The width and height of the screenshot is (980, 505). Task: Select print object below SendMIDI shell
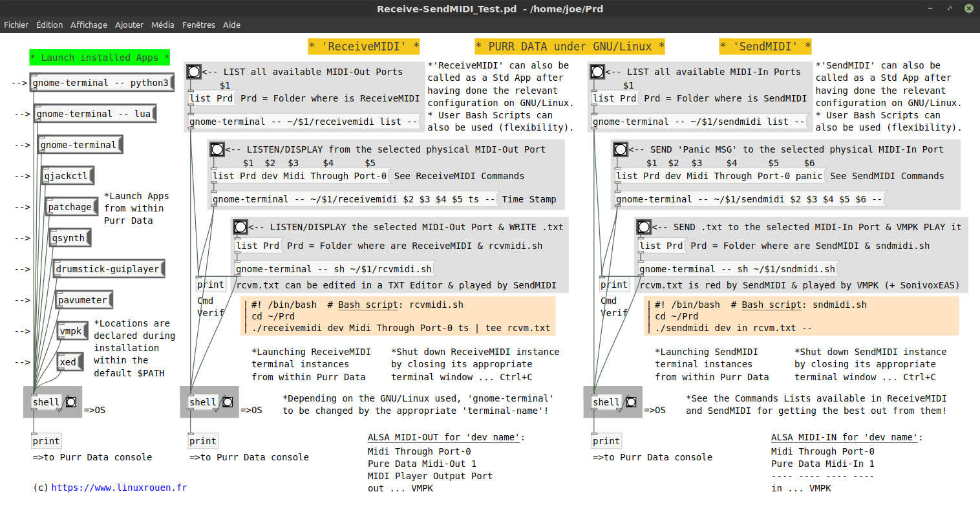[x=606, y=441]
